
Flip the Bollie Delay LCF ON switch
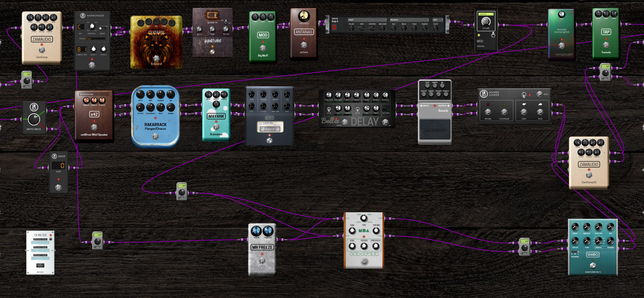[x=329, y=109]
